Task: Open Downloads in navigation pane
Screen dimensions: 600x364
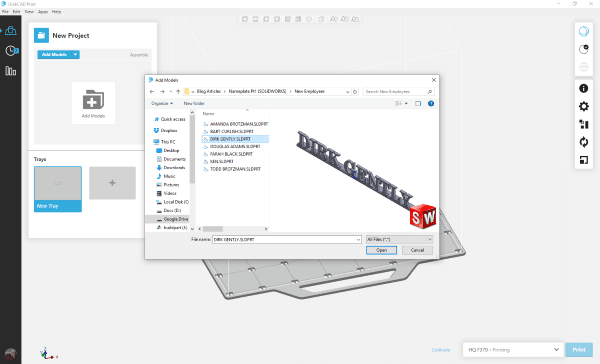Action: pyautogui.click(x=171, y=168)
